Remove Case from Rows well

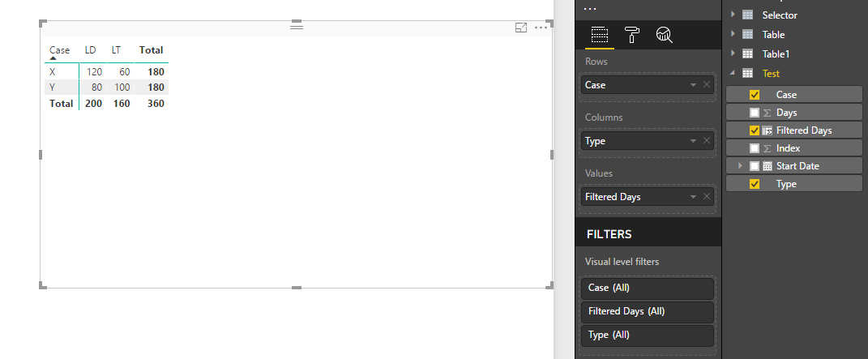pyautogui.click(x=707, y=84)
